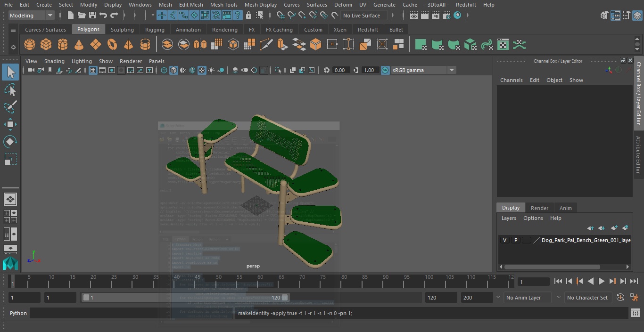Create a polygon cone from the shelf

(79, 45)
